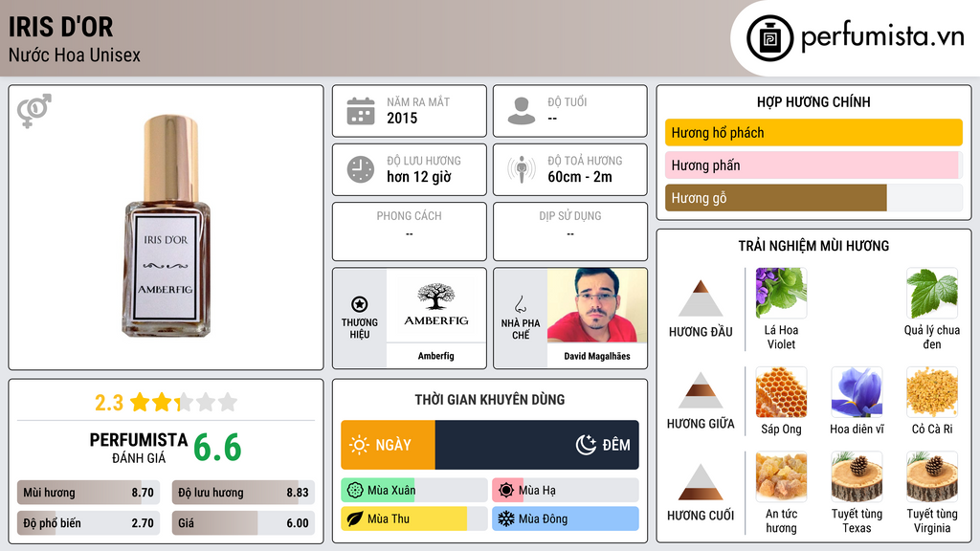Image resolution: width=980 pixels, height=551 pixels.
Task: Click the sun icon for Mùa Hạ
Action: point(506,491)
